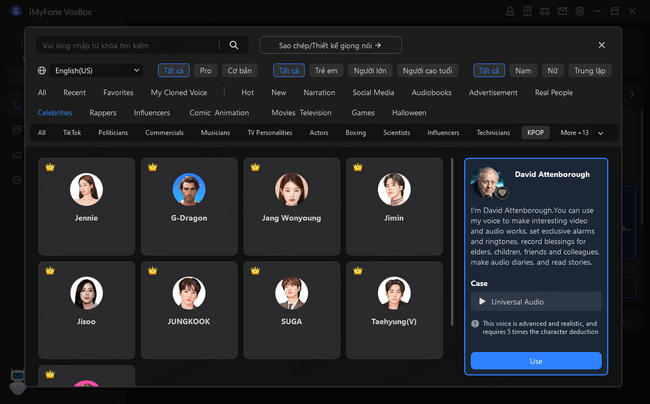
Task: Select the KPOP subcategory
Action: (x=535, y=133)
